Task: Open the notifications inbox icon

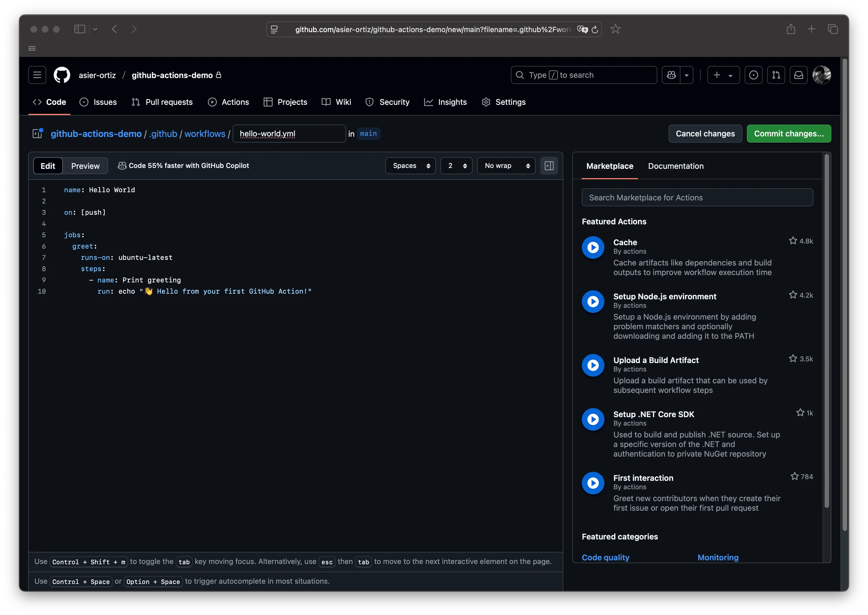Action: [798, 75]
